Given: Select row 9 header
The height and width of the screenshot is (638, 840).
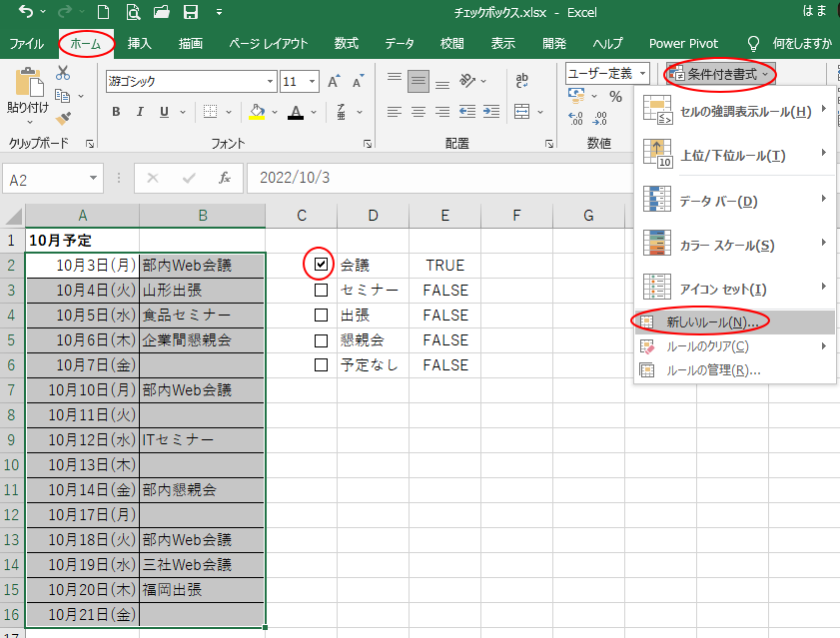Looking at the screenshot, I should coord(12,439).
